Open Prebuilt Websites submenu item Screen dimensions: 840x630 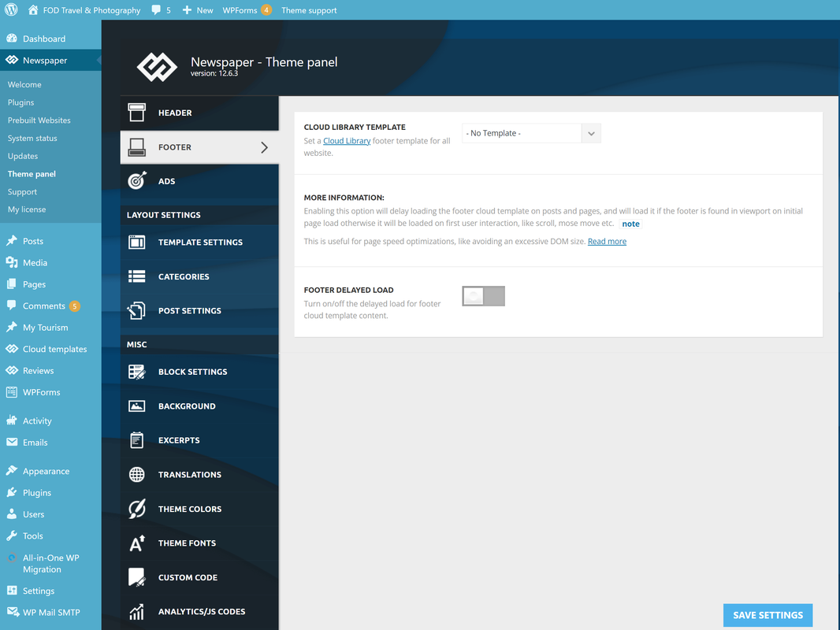tap(39, 120)
